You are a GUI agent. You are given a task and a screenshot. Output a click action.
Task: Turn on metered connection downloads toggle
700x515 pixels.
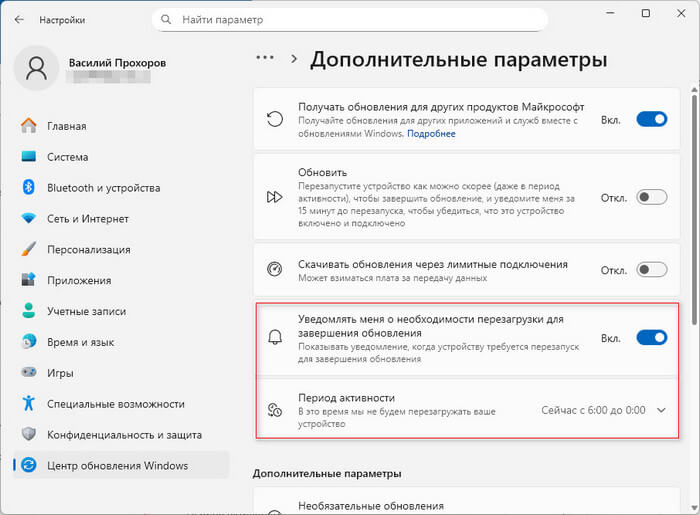651,269
